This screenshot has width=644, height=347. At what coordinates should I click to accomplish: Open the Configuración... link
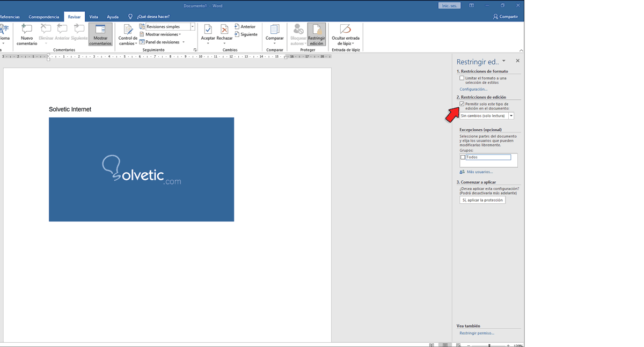tap(473, 90)
